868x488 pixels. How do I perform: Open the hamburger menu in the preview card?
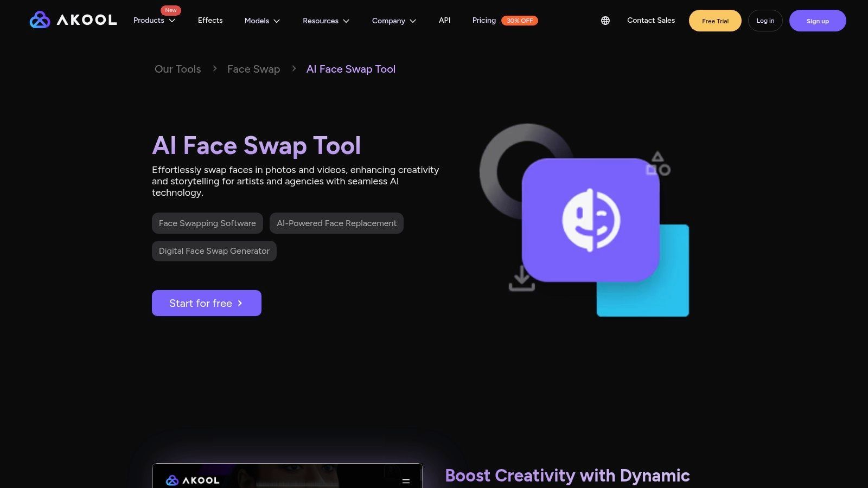click(406, 480)
